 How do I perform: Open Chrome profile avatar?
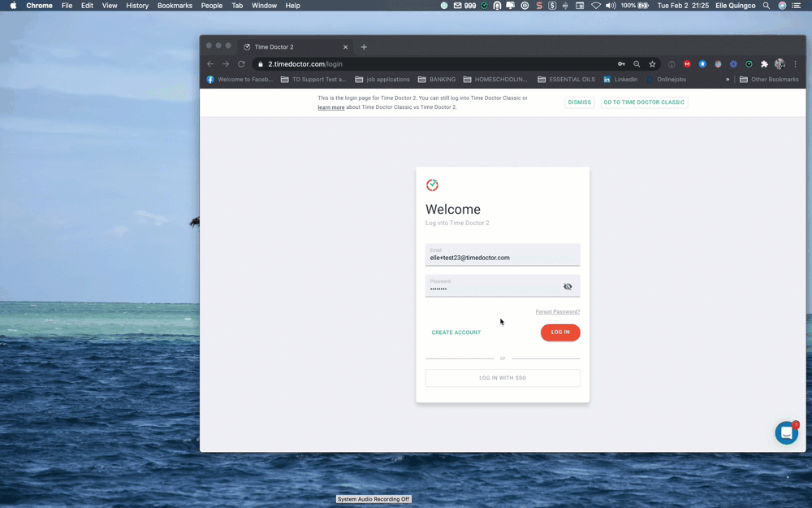pos(780,63)
